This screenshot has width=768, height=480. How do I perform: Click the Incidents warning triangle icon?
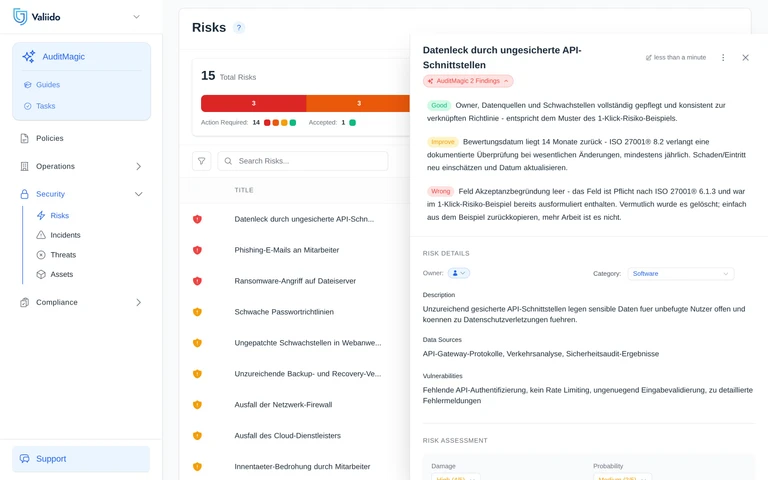coord(41,235)
